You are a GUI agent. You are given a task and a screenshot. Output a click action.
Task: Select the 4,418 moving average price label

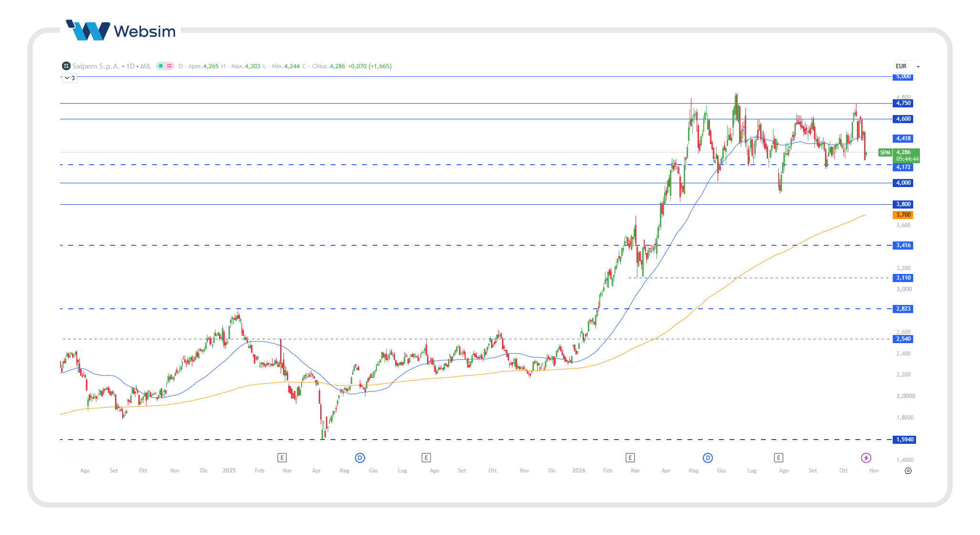point(903,138)
